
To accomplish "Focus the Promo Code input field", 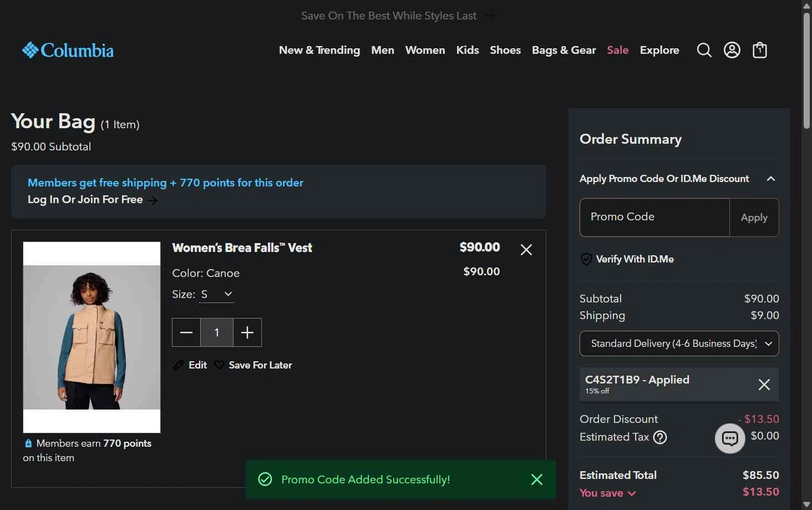I will [x=654, y=218].
